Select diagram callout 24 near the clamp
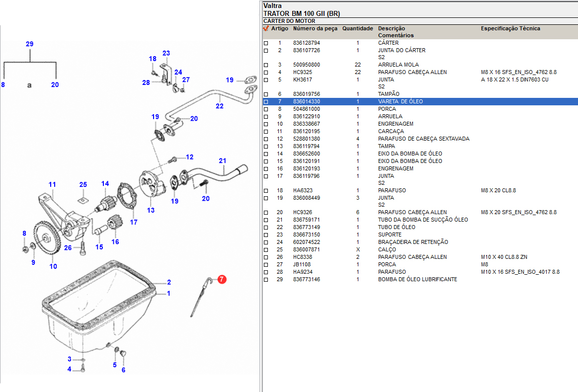 click(x=178, y=72)
